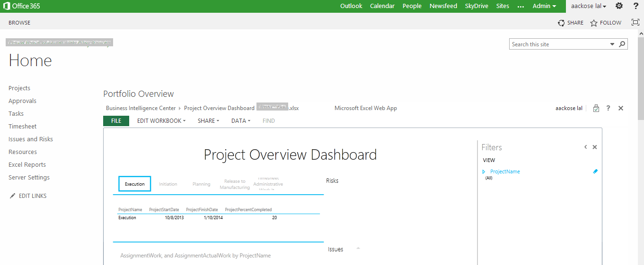644x265 pixels.
Task: Open the Admin dropdown menu
Action: coord(544,6)
